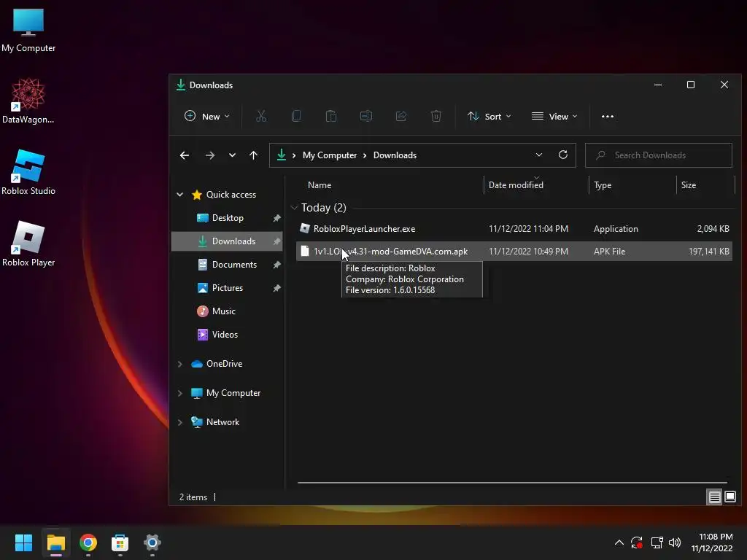Screen dimensions: 747x560
Task: Select Downloads in Quick access
Action: 227,241
